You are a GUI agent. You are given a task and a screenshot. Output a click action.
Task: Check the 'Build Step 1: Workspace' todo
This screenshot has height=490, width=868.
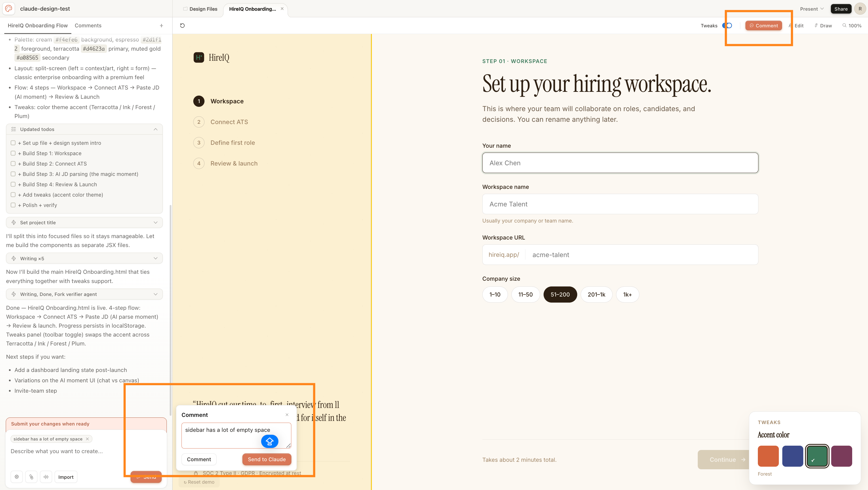(x=13, y=153)
